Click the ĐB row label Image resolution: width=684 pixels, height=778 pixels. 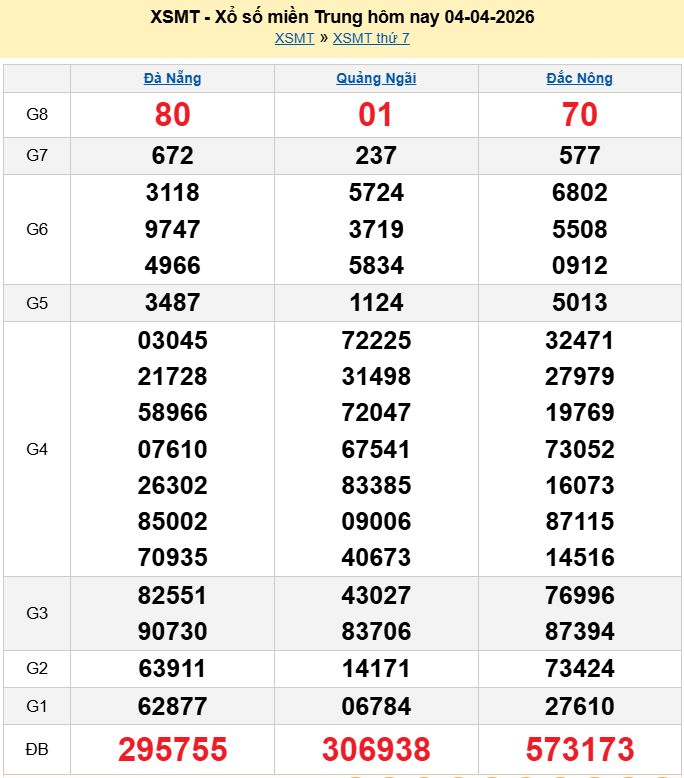[37, 749]
